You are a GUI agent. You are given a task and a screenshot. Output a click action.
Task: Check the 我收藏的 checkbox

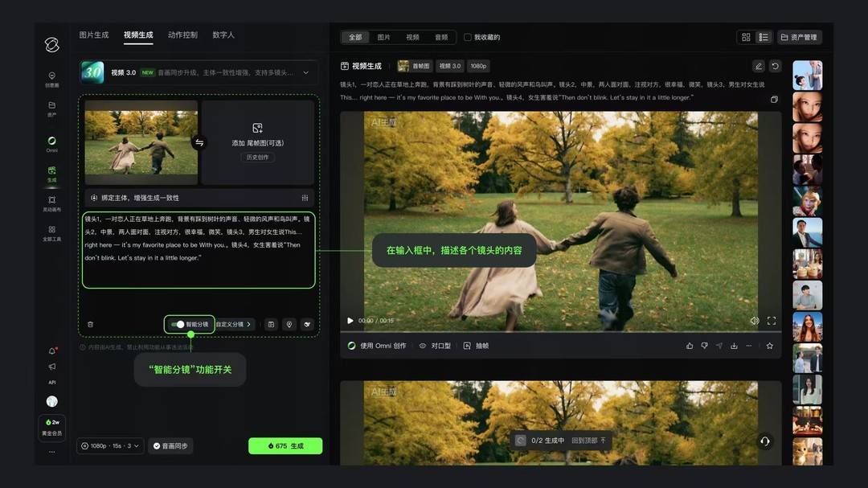click(468, 37)
